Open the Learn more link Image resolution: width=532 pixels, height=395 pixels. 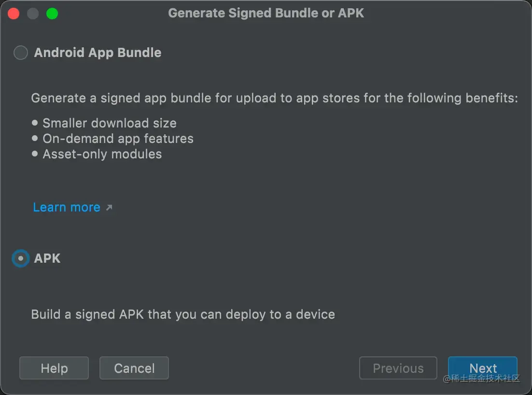pyautogui.click(x=67, y=207)
